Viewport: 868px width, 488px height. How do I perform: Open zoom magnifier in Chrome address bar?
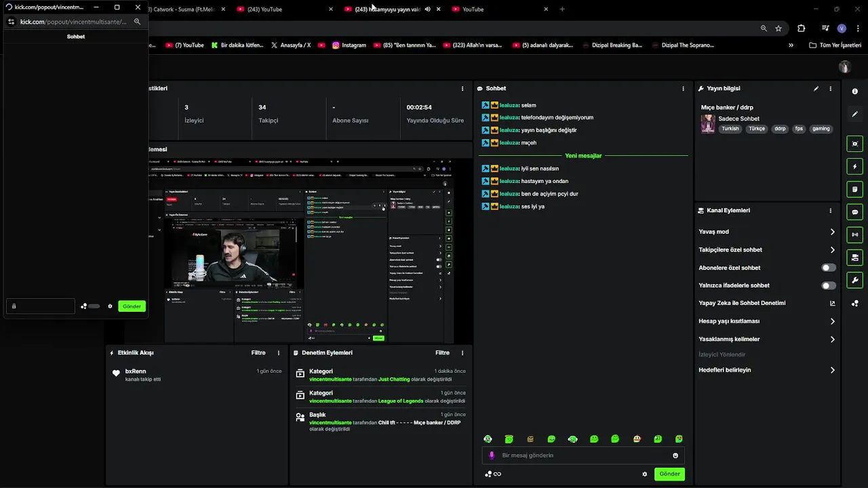[764, 28]
